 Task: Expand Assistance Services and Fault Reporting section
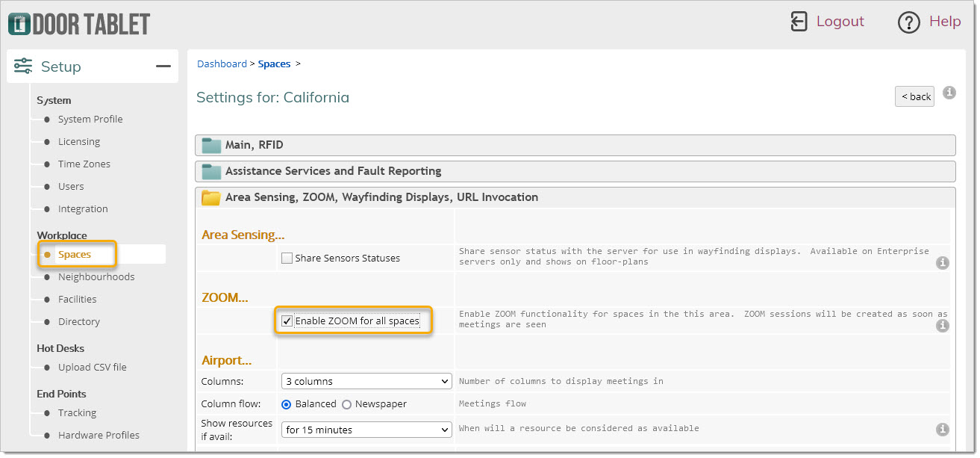[333, 171]
